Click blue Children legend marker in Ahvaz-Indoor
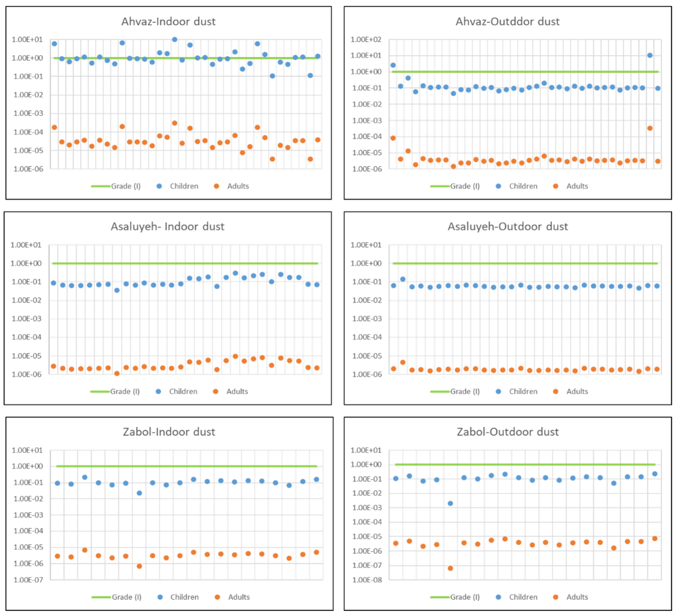This screenshot has height=616, width=677. tap(159, 186)
